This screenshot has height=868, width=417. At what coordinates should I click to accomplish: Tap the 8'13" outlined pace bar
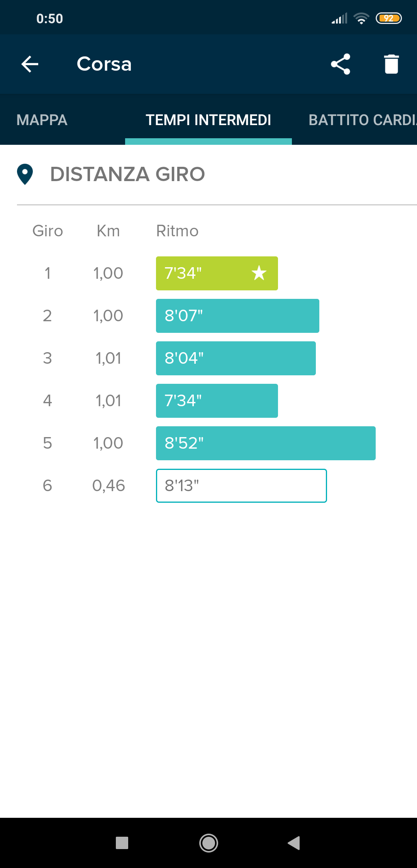pos(241,486)
